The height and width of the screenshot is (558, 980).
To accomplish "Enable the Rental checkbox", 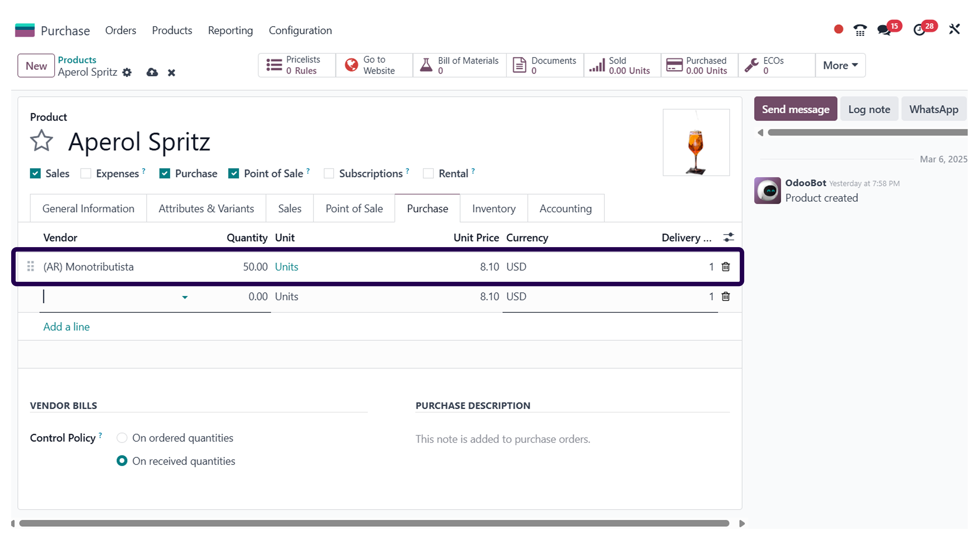I will (428, 174).
